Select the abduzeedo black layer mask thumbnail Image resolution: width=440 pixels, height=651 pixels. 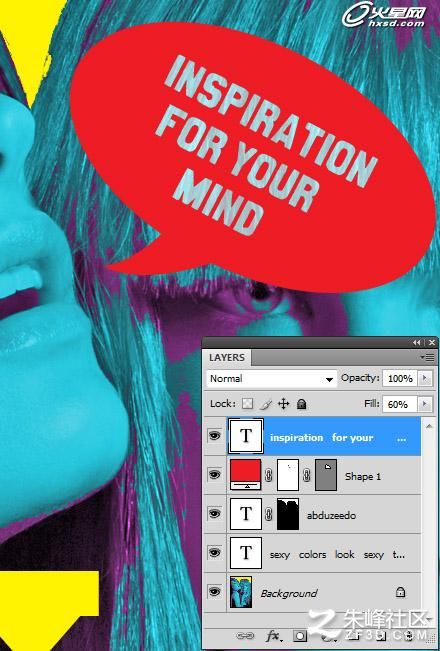288,514
